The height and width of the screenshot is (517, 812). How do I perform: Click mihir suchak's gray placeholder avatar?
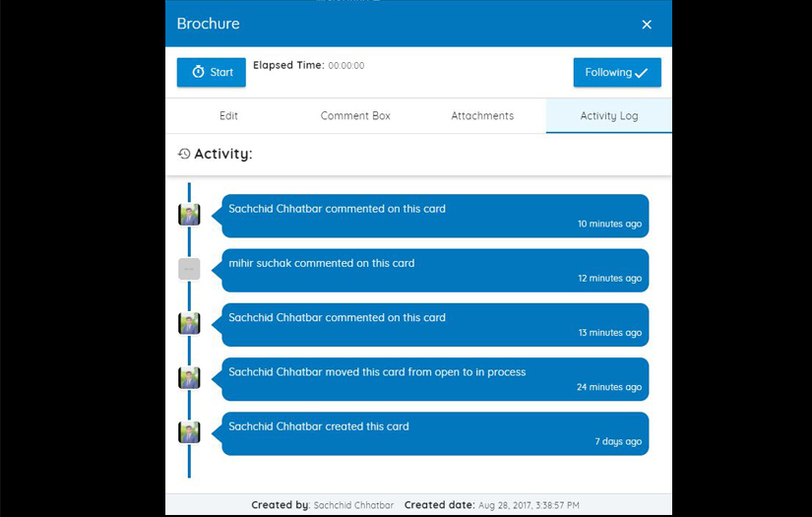coord(189,269)
